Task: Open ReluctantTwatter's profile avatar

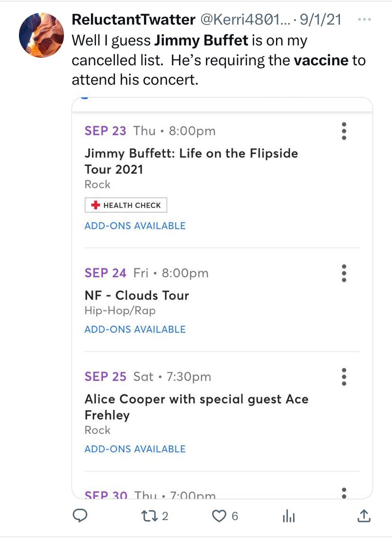Action: point(41,35)
